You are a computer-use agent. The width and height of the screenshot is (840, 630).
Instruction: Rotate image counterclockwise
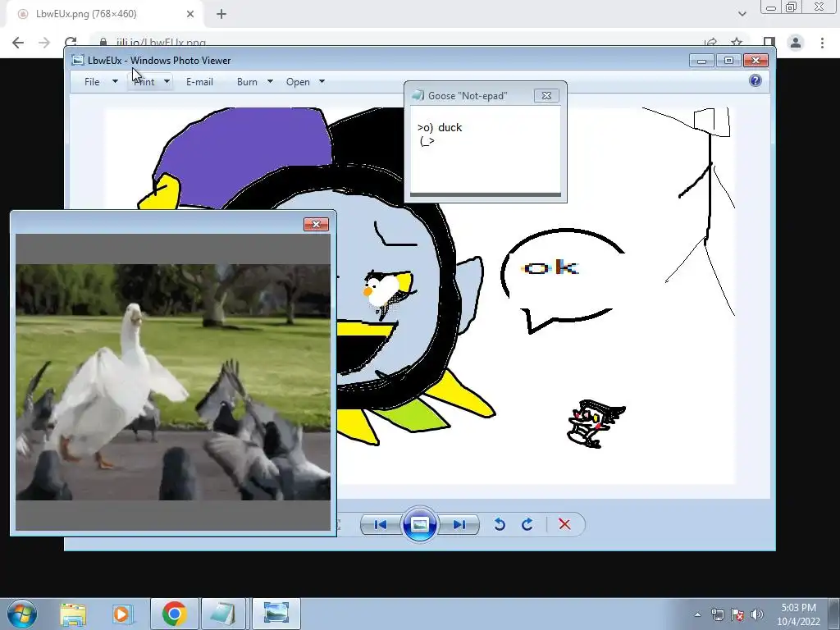pyautogui.click(x=500, y=524)
